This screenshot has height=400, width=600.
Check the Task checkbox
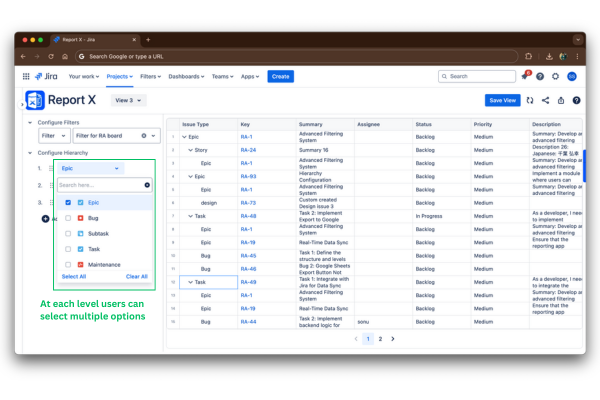point(68,249)
